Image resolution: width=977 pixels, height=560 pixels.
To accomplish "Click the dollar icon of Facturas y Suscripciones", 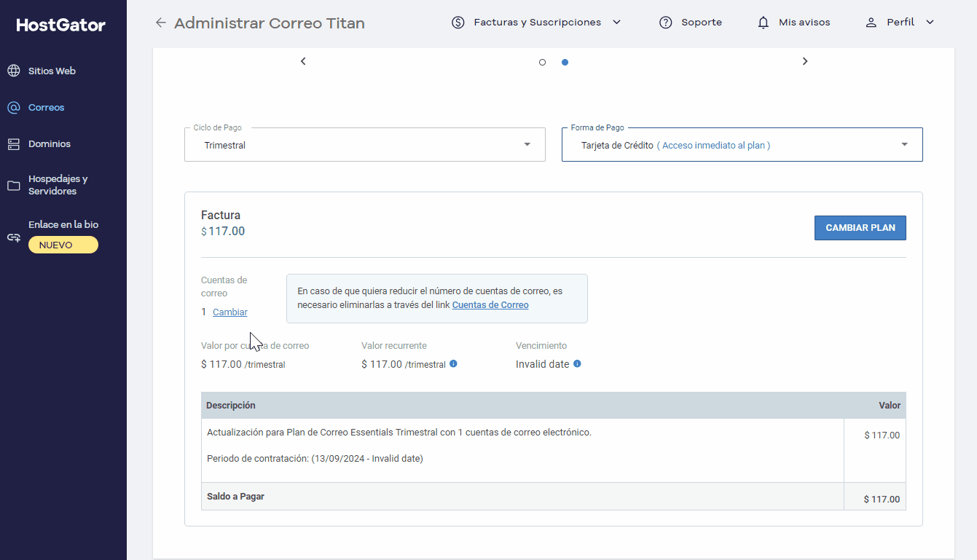I will coord(458,23).
